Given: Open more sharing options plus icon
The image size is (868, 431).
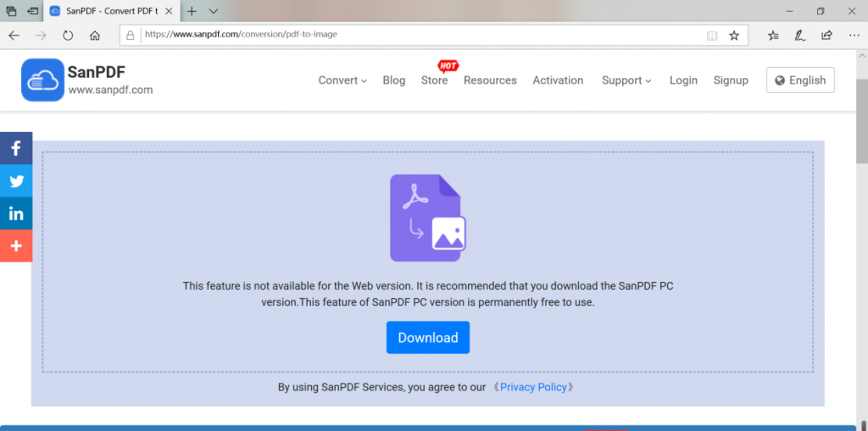Looking at the screenshot, I should click(16, 246).
